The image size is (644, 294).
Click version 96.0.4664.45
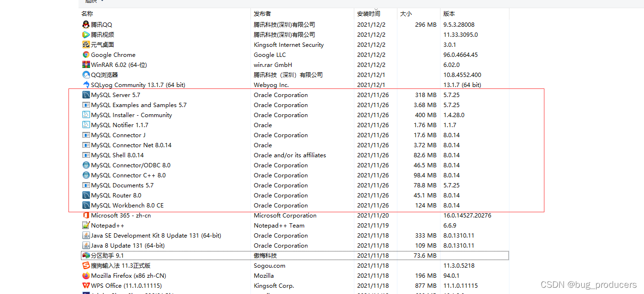[461, 54]
